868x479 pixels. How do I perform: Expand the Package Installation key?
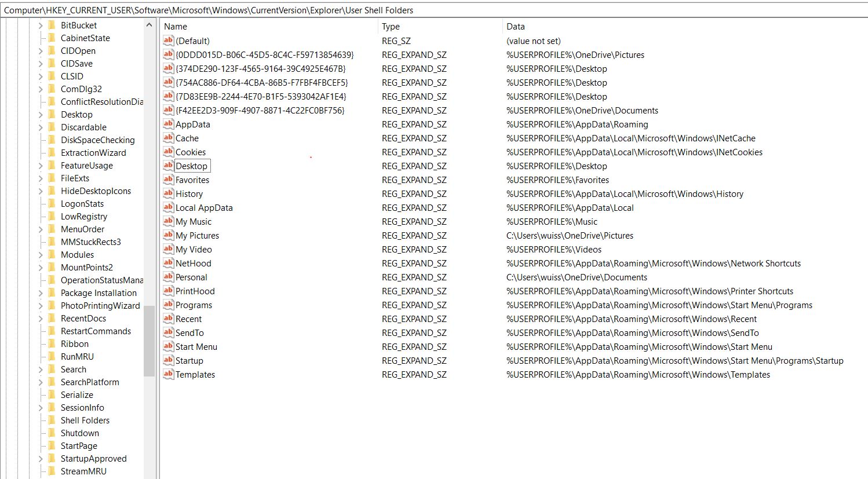pyautogui.click(x=41, y=293)
